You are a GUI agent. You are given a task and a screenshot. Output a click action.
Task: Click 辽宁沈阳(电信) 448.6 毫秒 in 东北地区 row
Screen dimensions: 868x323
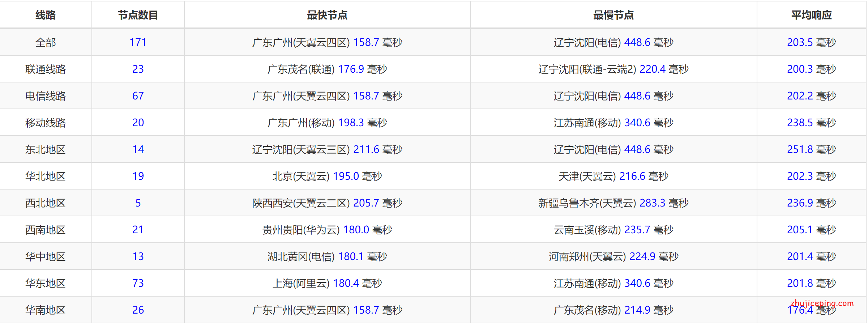(x=613, y=149)
